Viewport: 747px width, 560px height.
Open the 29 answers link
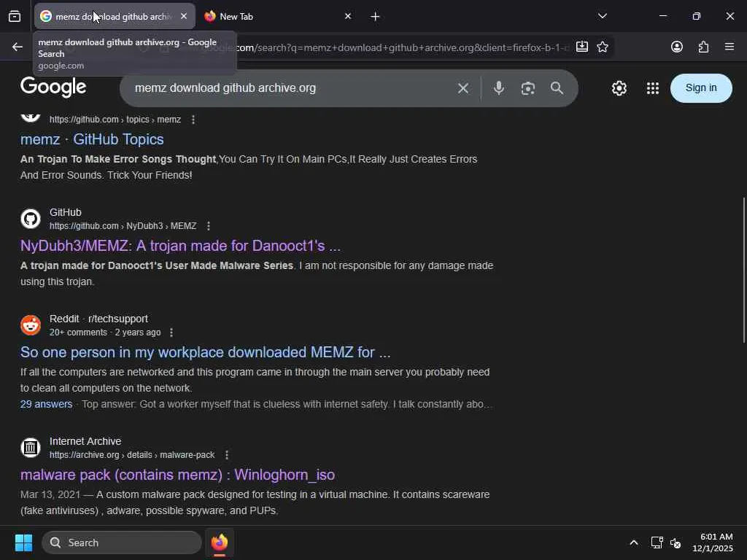pos(46,404)
